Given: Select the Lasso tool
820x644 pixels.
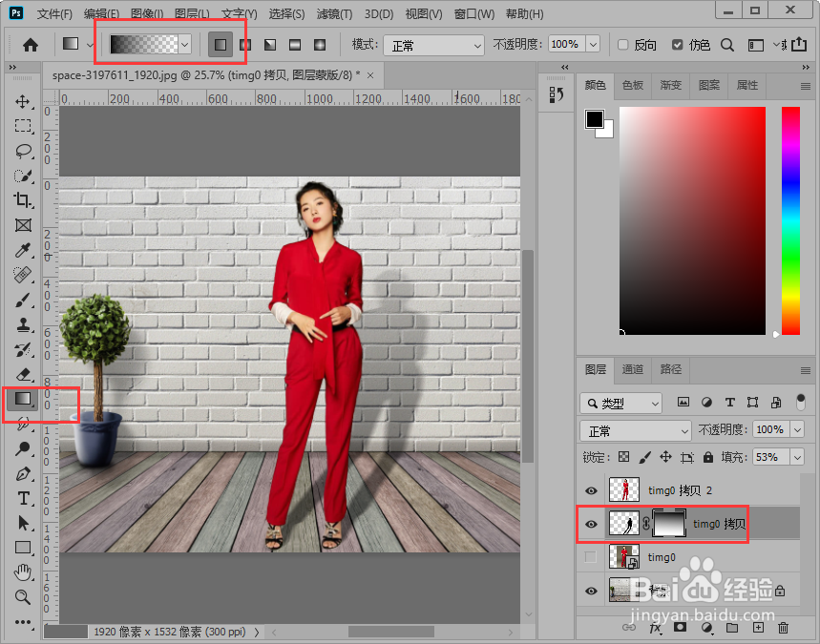Looking at the screenshot, I should tap(23, 151).
